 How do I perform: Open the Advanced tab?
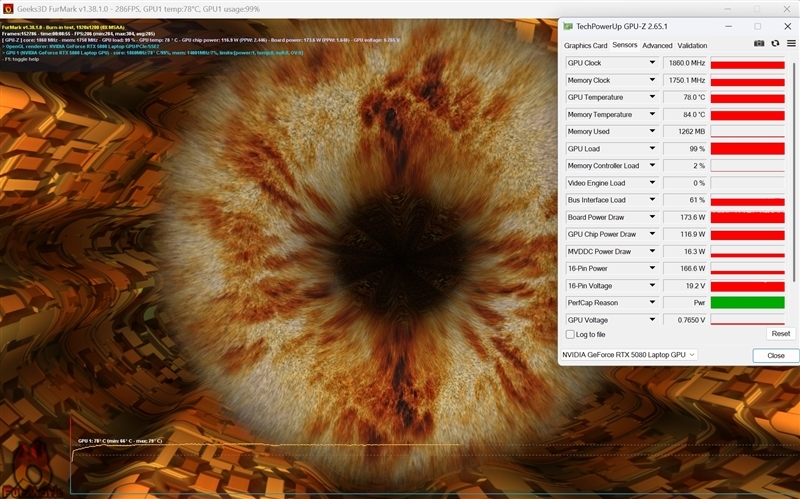click(x=657, y=45)
